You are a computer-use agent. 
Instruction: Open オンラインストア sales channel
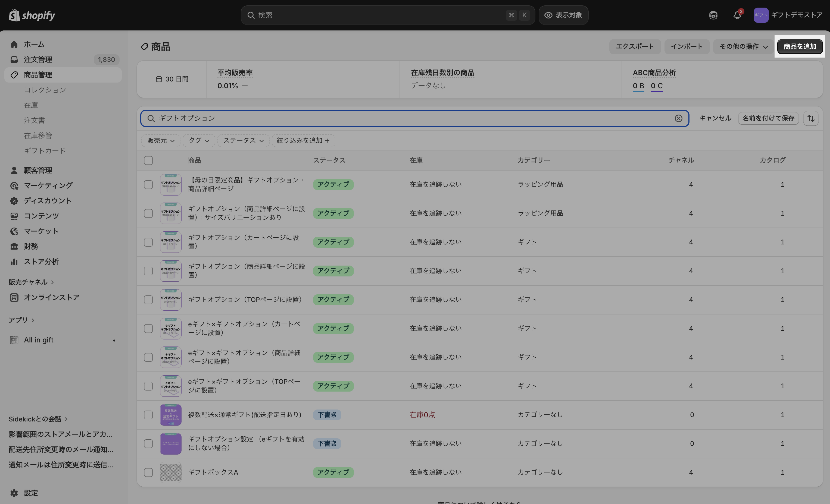click(x=51, y=297)
